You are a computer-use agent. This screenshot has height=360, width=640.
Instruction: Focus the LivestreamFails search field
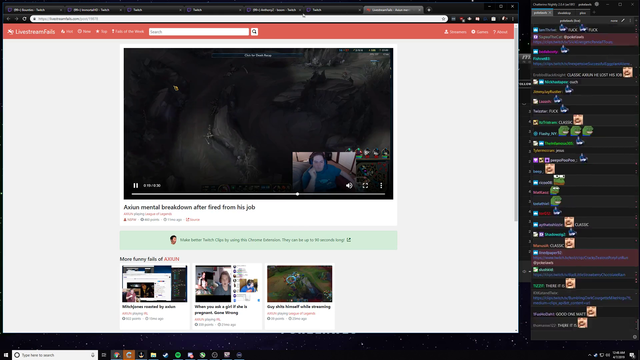coord(199,31)
